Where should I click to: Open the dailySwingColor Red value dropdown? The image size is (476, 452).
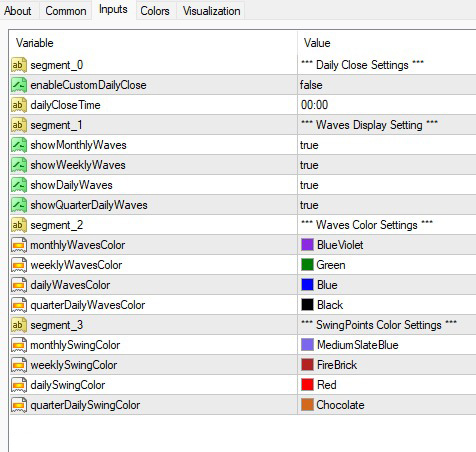coord(387,385)
